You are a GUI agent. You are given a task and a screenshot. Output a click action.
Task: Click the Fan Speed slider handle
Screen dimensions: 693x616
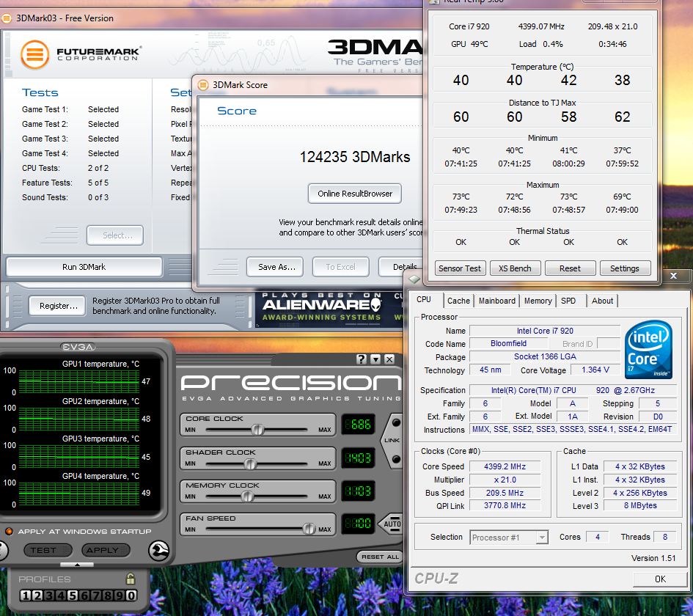[309, 529]
